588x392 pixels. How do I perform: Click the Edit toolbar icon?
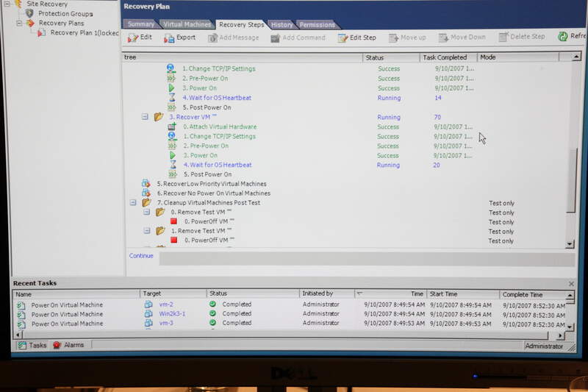click(133, 38)
